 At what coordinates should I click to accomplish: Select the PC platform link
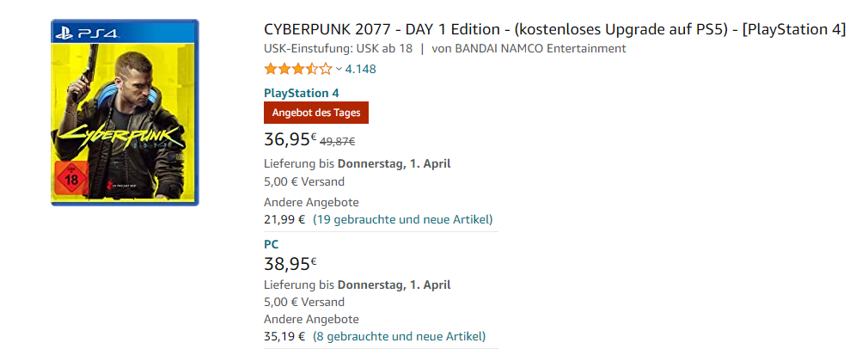(272, 244)
